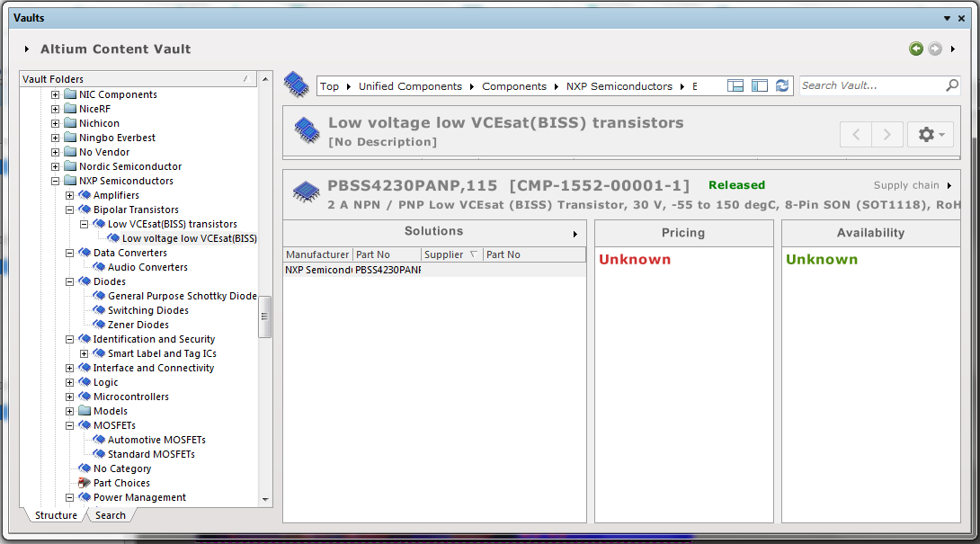The image size is (980, 544).
Task: Expand the Altium Content Vault header triangle
Action: pyautogui.click(x=27, y=49)
